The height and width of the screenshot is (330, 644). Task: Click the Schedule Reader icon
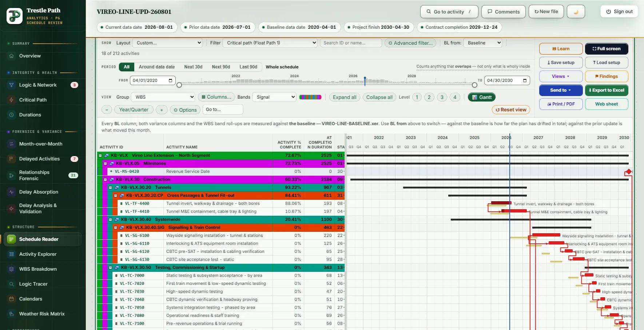coord(12,239)
